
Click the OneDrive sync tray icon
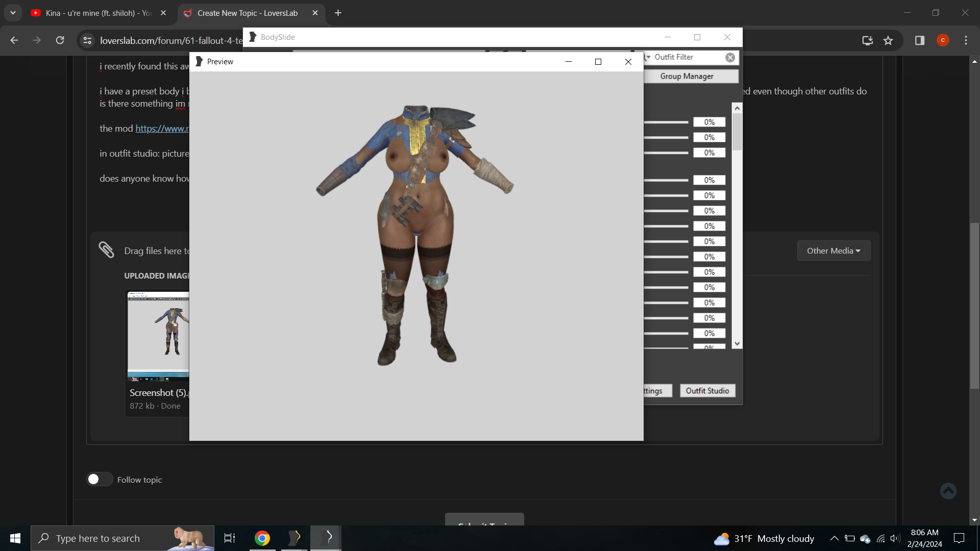coord(865,538)
